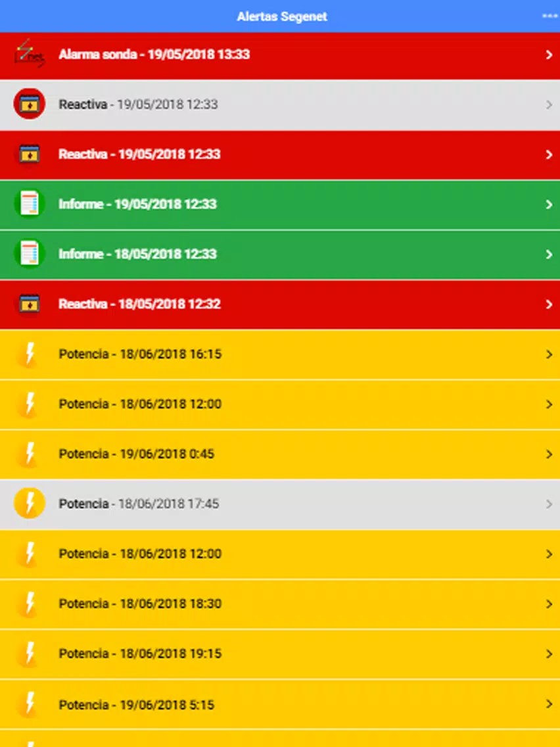Open chevron on Potencia 18/06/2018 19:15

point(549,654)
